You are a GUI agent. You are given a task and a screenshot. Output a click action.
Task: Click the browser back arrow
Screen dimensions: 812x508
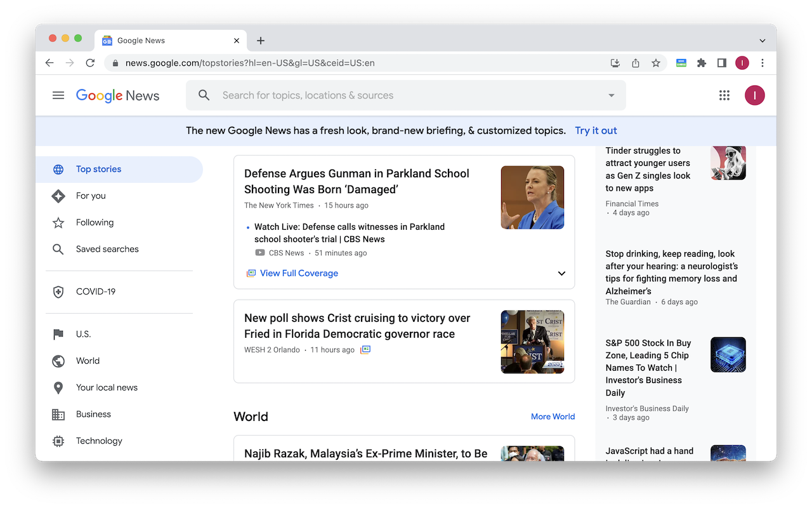[x=49, y=63]
